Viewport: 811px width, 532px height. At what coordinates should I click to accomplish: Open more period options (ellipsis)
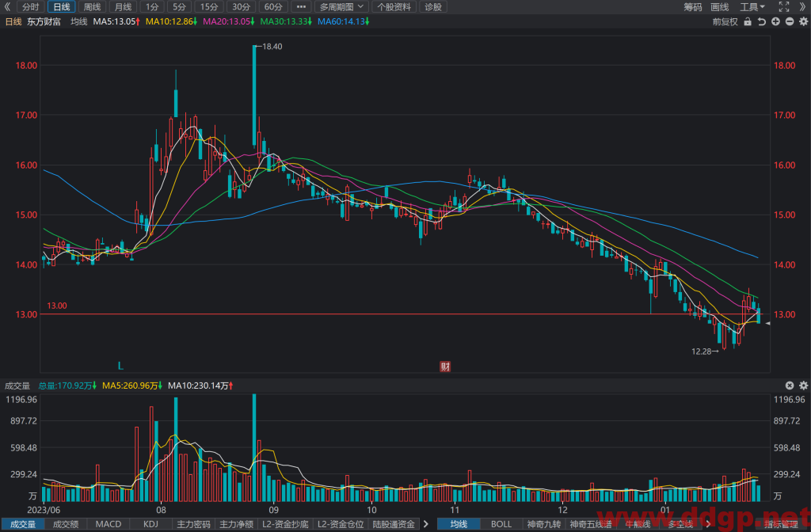coord(301,6)
